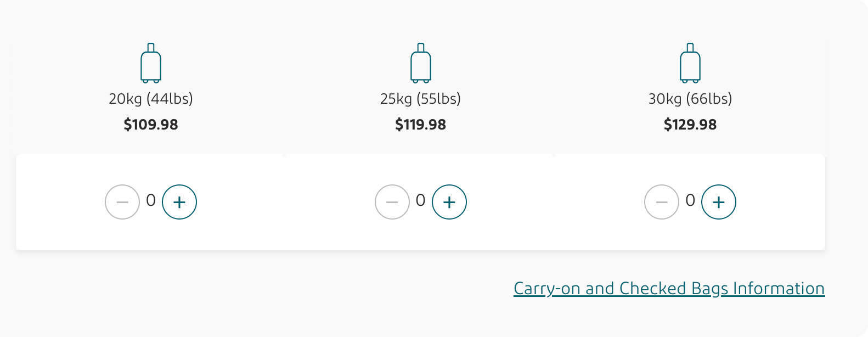Click the $119.98 price
This screenshot has height=337, width=868.
point(421,125)
